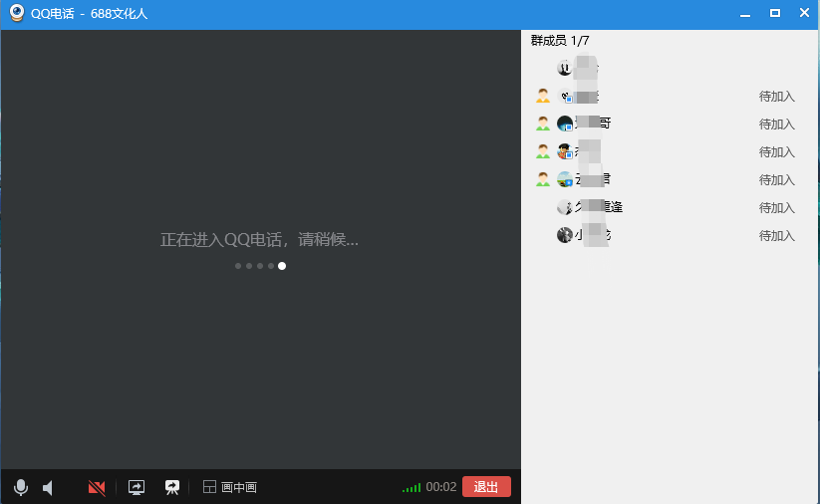
Task: Select the avatar of member ending 哥
Action: (565, 124)
